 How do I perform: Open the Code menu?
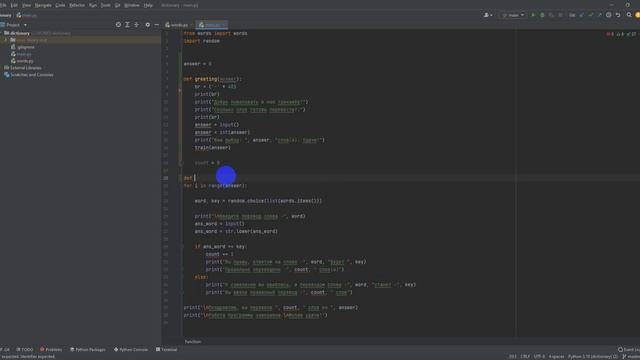60,5
